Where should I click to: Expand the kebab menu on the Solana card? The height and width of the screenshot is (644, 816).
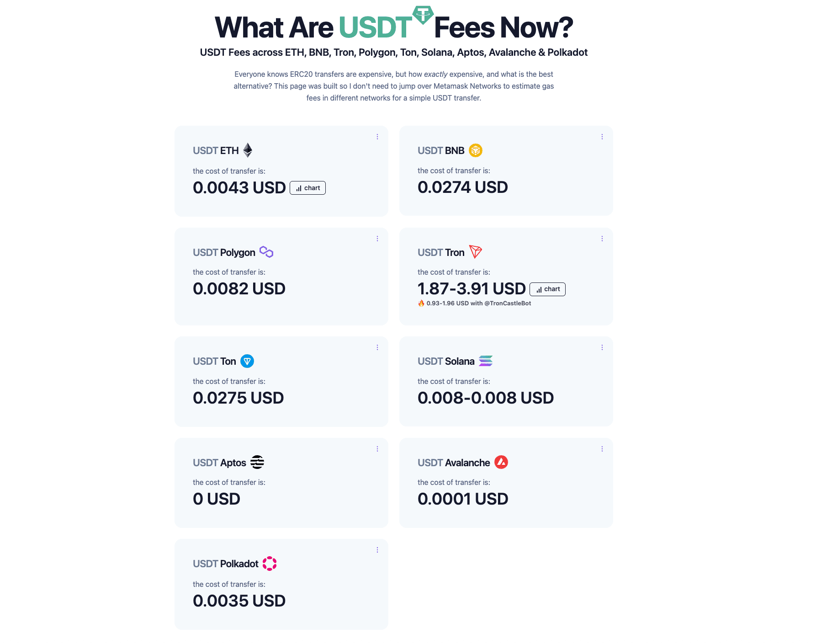click(x=602, y=347)
